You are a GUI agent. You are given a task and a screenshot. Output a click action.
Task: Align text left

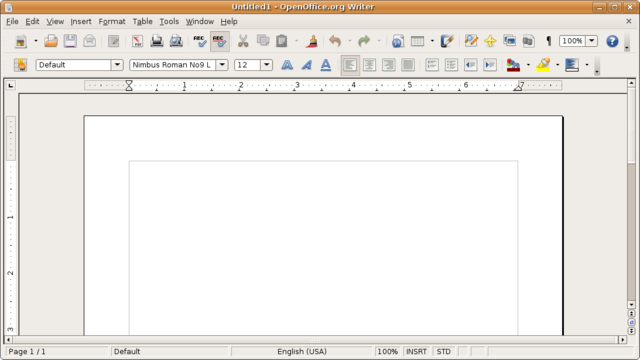click(350, 65)
